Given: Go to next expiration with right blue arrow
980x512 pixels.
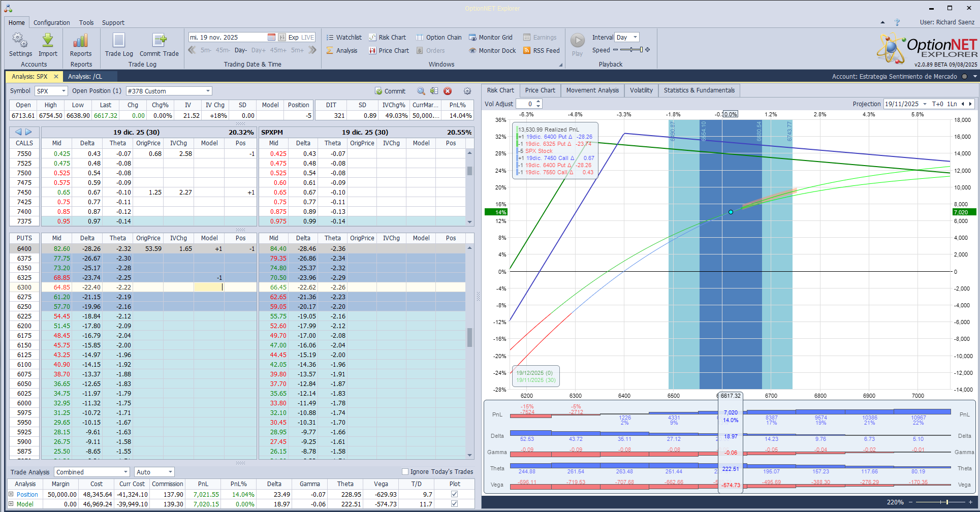Looking at the screenshot, I should pos(28,132).
